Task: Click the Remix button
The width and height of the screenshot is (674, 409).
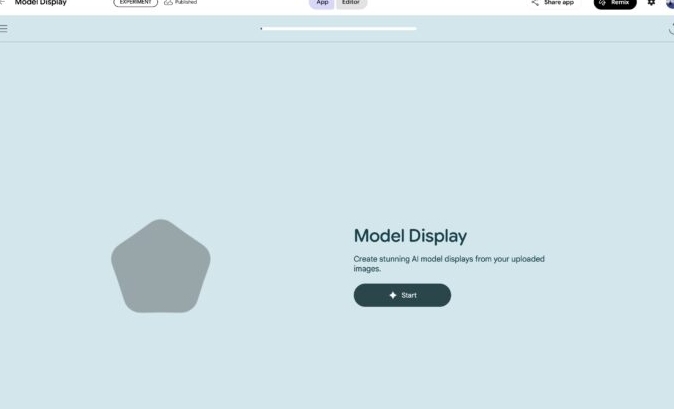Action: pos(615,3)
